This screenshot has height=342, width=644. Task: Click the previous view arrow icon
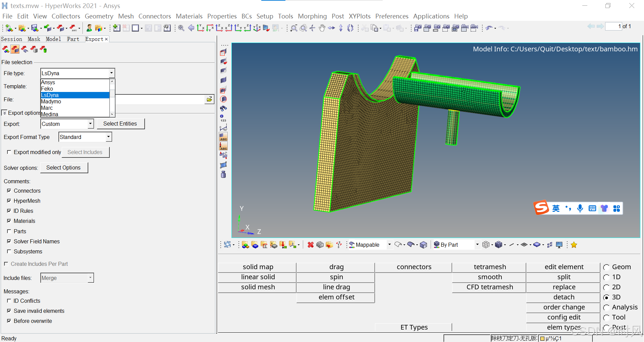(x=191, y=28)
